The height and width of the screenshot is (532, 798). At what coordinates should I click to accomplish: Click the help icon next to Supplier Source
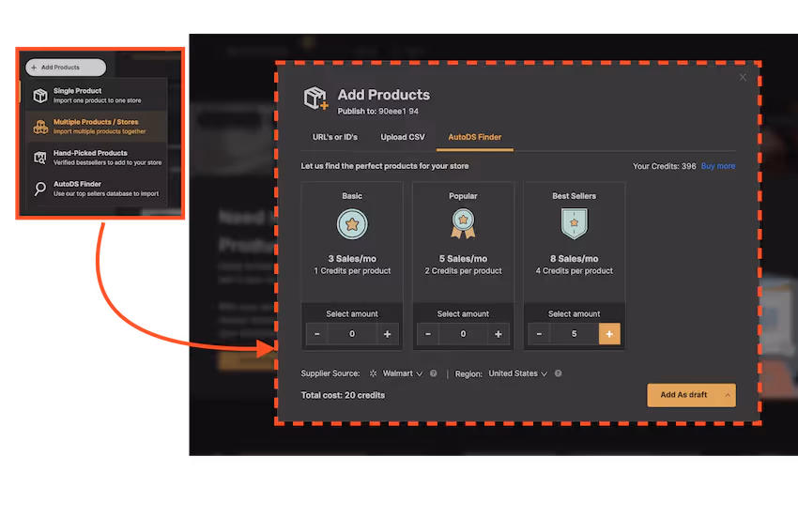tap(433, 373)
